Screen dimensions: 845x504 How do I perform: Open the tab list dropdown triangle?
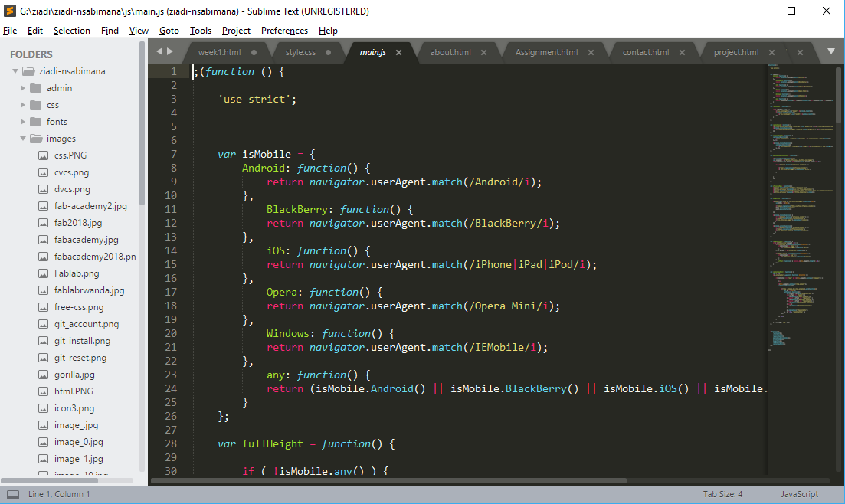tap(831, 52)
